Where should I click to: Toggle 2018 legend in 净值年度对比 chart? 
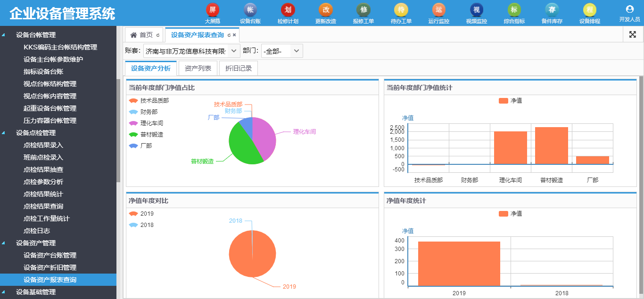[141, 225]
